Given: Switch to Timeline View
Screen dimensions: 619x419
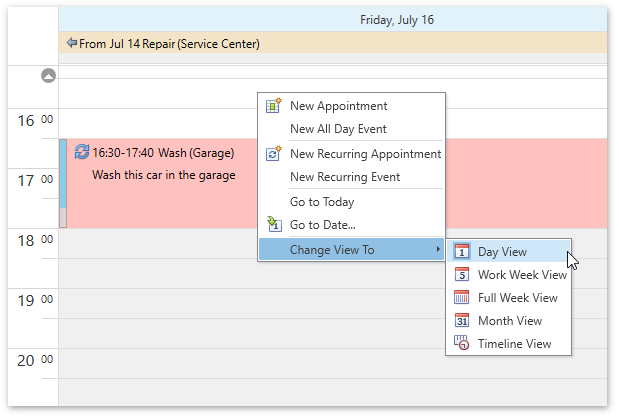Looking at the screenshot, I should click(x=508, y=344).
